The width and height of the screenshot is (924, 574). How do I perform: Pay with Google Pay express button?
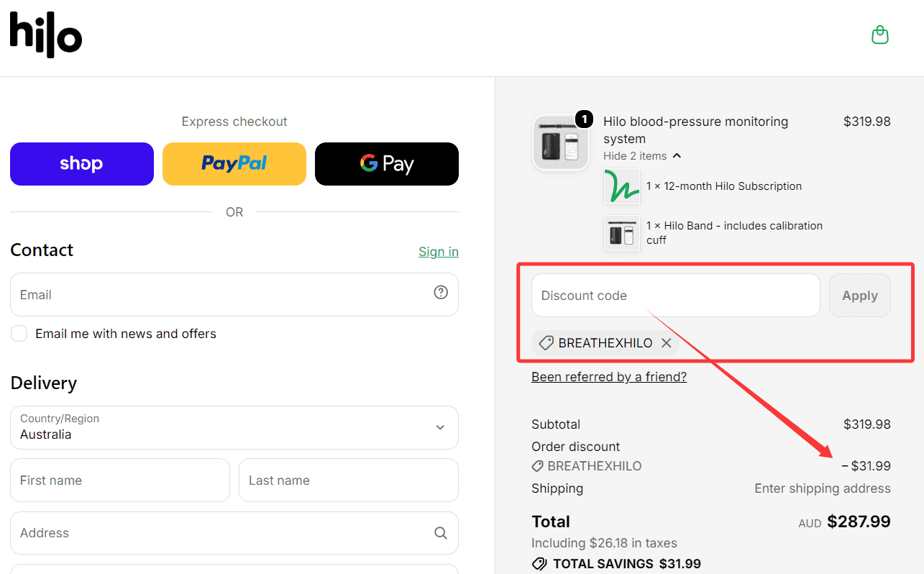[x=387, y=164]
